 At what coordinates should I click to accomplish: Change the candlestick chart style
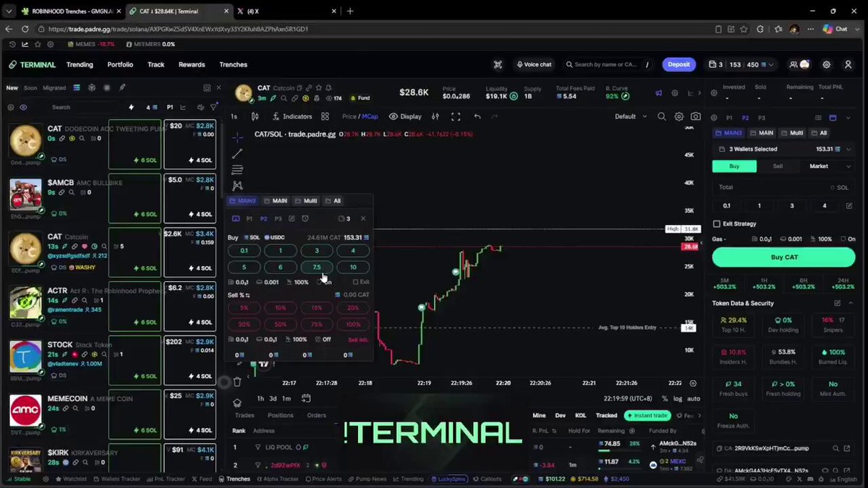[255, 116]
